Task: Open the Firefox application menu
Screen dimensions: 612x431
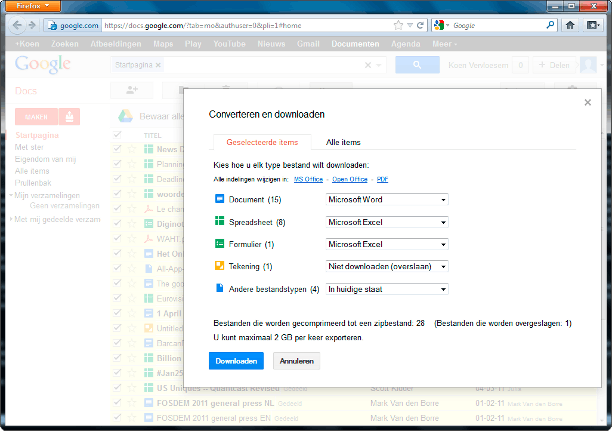Action: point(33,6)
